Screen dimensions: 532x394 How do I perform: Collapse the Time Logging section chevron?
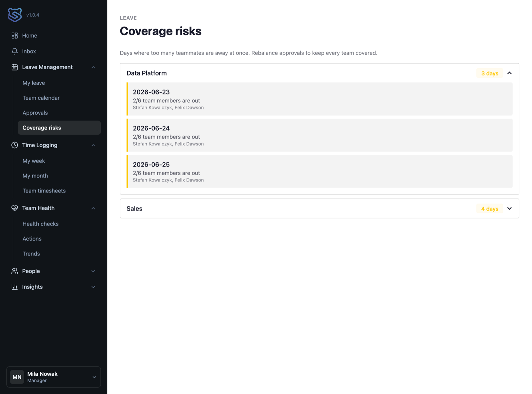pos(93,145)
